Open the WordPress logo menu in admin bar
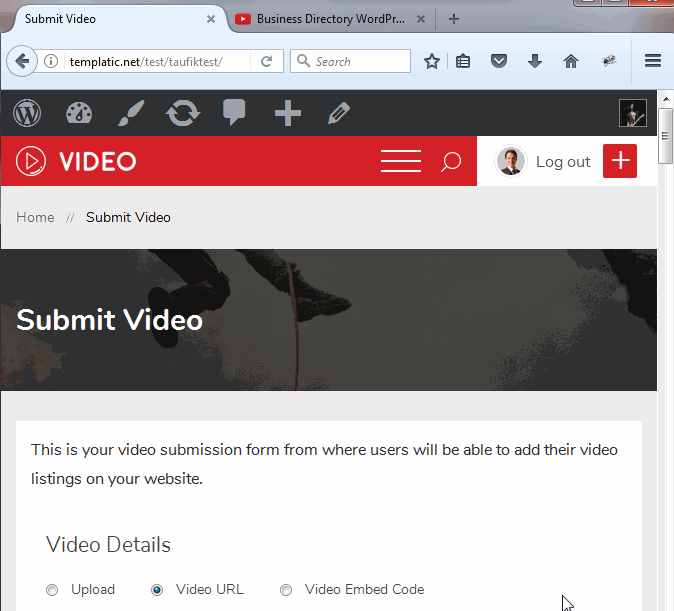 [27, 113]
